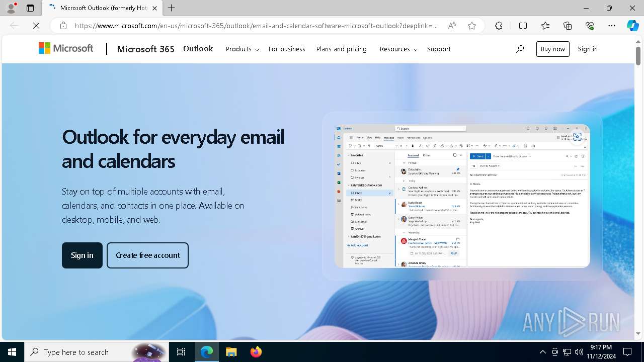The height and width of the screenshot is (362, 644).
Task: Select the Outlook nav link
Action: (x=198, y=49)
